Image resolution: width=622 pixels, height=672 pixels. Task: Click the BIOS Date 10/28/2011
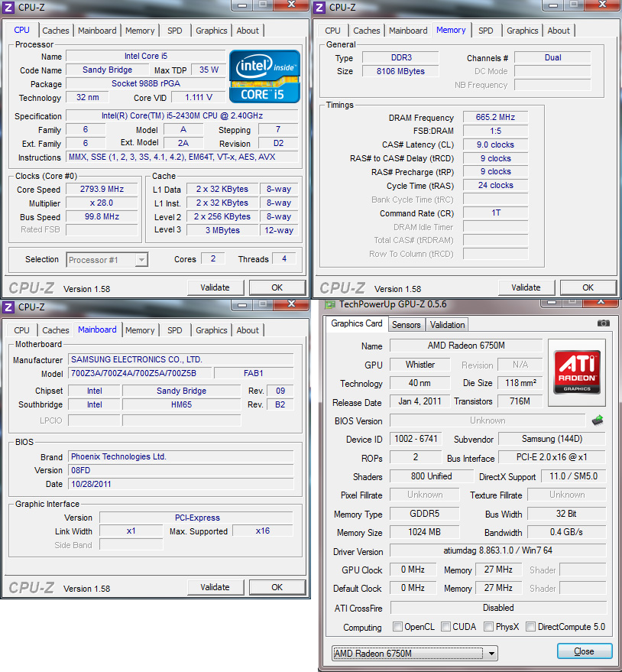(181, 484)
